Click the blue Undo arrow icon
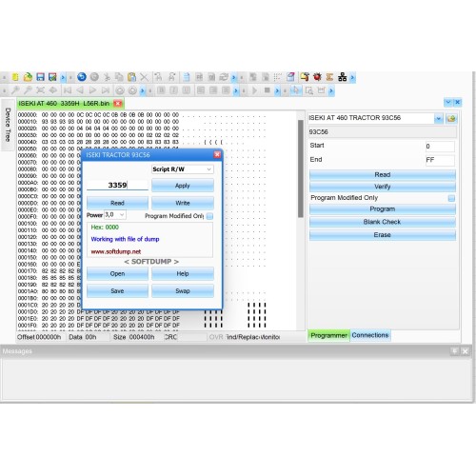476x476 pixels. coord(82,77)
